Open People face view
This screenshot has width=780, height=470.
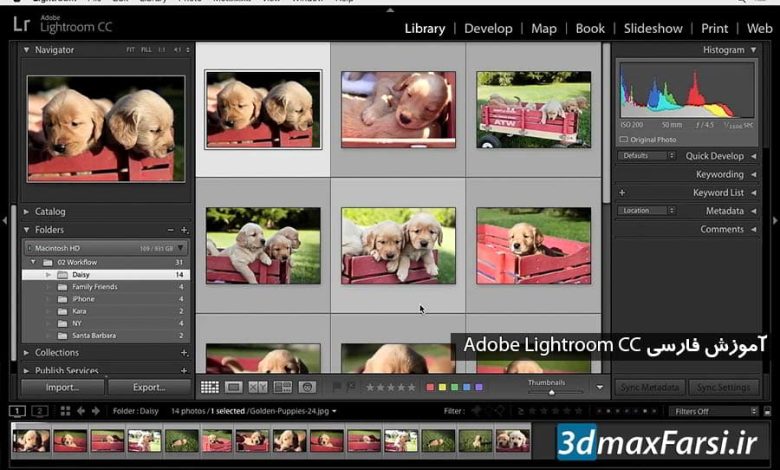307,387
